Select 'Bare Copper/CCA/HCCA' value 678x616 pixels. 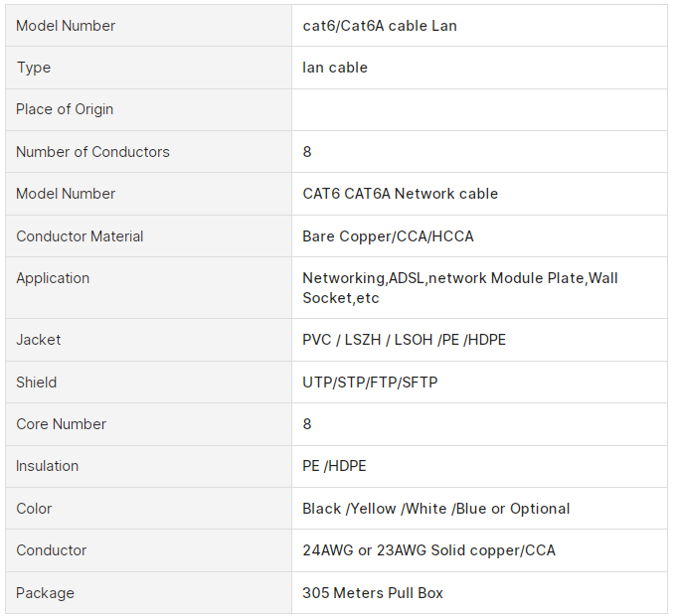click(x=389, y=236)
